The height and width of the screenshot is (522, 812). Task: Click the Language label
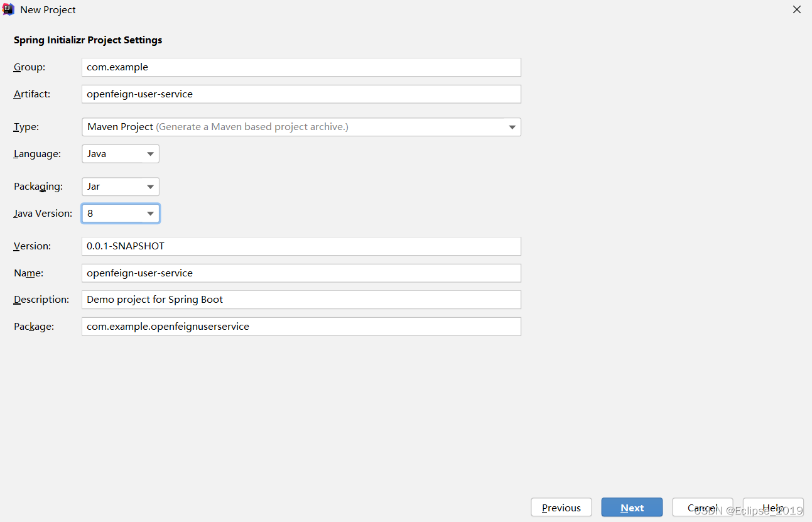[x=38, y=154]
